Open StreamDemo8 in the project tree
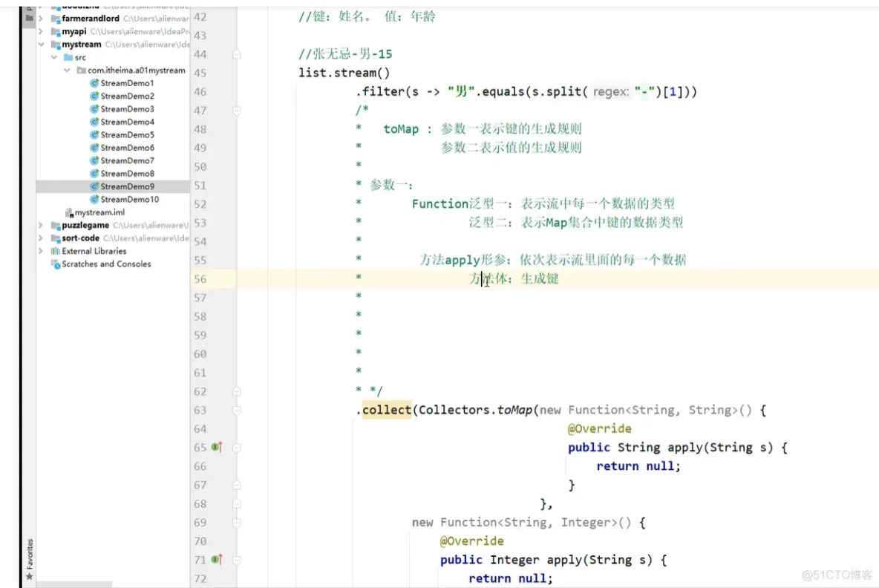 (x=127, y=174)
